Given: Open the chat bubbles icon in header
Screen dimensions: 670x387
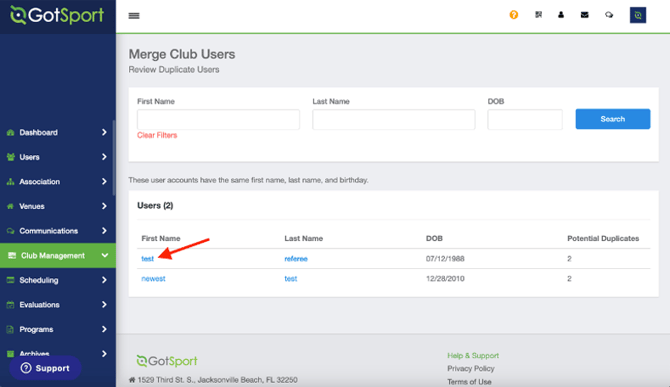Looking at the screenshot, I should (609, 15).
